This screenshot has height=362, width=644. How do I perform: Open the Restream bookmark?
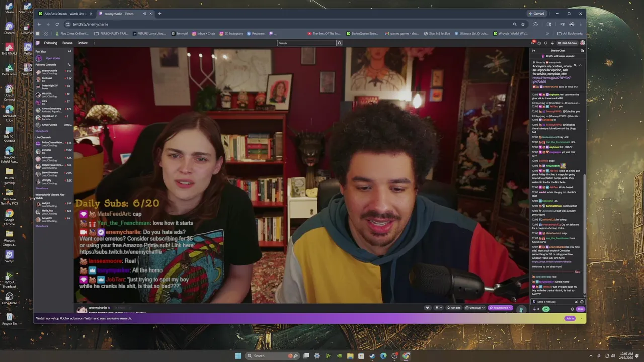point(256,34)
